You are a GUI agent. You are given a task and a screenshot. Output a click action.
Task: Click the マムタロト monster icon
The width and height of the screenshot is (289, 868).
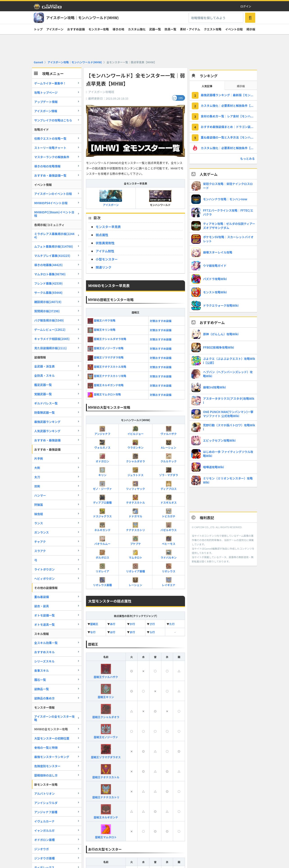(x=135, y=552)
